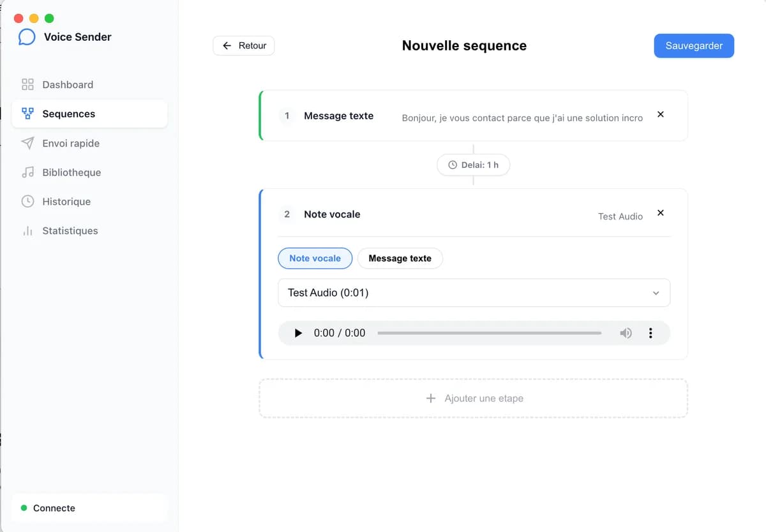Click the Voice Sender chat bubble logo
Screen dimensions: 766x532
tap(26, 37)
